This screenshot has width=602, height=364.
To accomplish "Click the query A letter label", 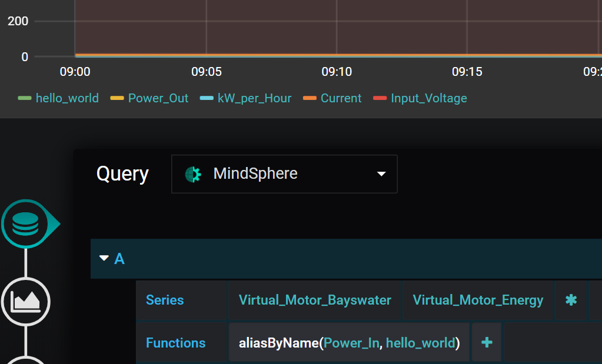I will click(119, 259).
